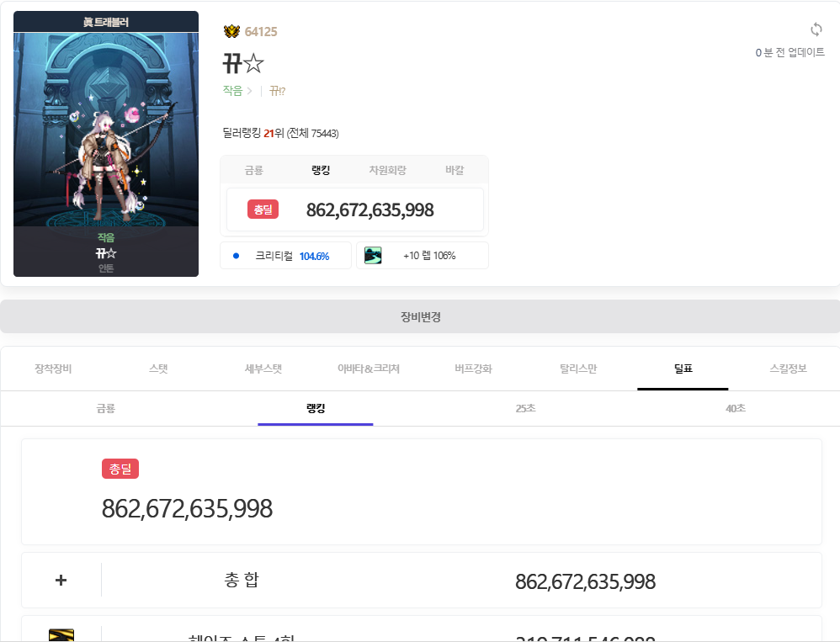Click the 작음 guild breadcrumb link
This screenshot has width=840, height=642.
point(232,91)
